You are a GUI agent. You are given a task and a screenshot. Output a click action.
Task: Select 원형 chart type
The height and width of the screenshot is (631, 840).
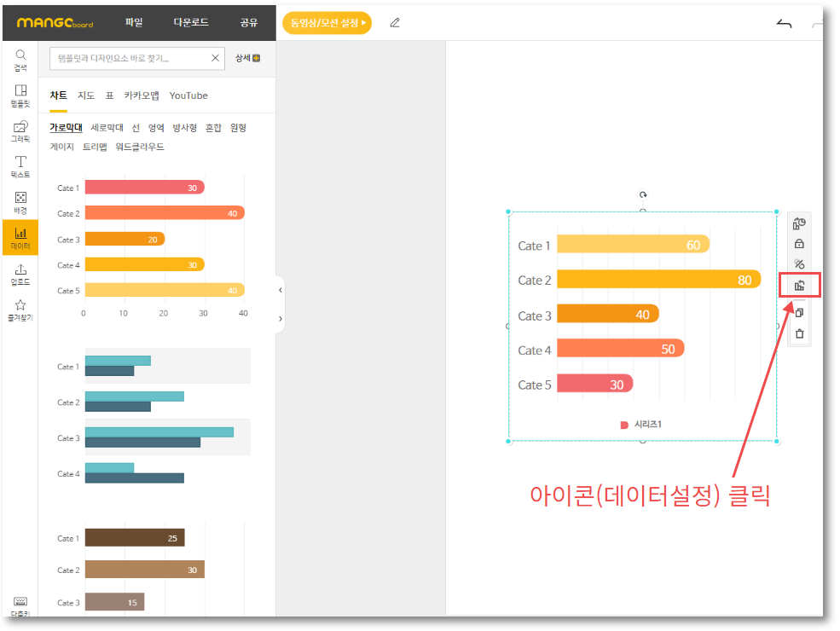tap(238, 128)
